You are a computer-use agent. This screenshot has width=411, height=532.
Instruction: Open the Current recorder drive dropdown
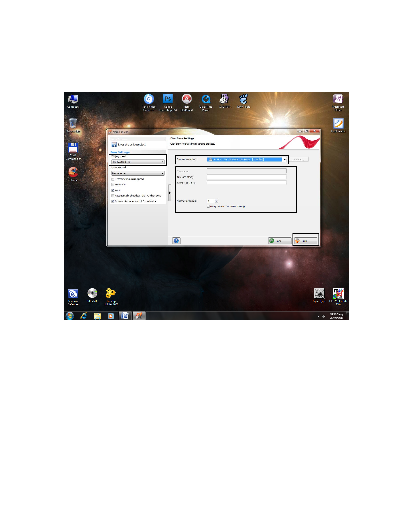285,160
